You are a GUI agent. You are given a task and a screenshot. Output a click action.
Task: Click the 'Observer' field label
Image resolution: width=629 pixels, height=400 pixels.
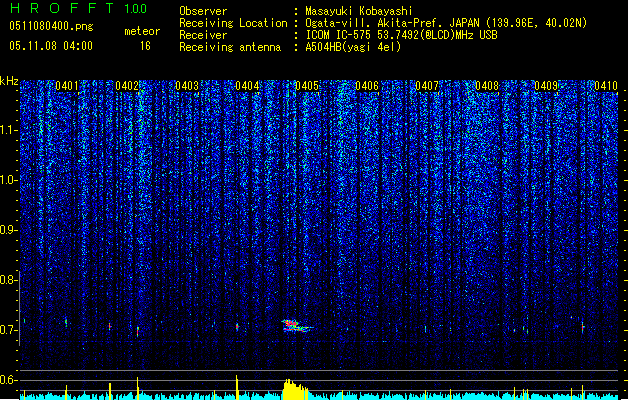203,11
